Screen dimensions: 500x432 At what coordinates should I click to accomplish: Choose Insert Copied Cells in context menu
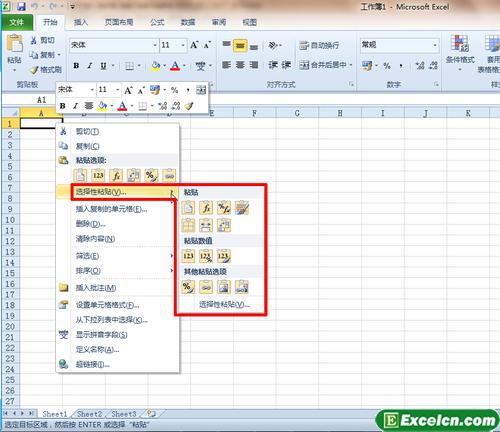[111, 209]
